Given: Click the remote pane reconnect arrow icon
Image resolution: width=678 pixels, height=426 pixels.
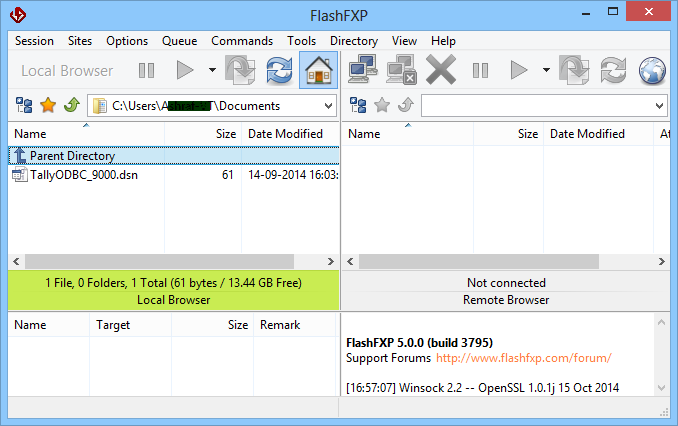Looking at the screenshot, I should point(574,70).
